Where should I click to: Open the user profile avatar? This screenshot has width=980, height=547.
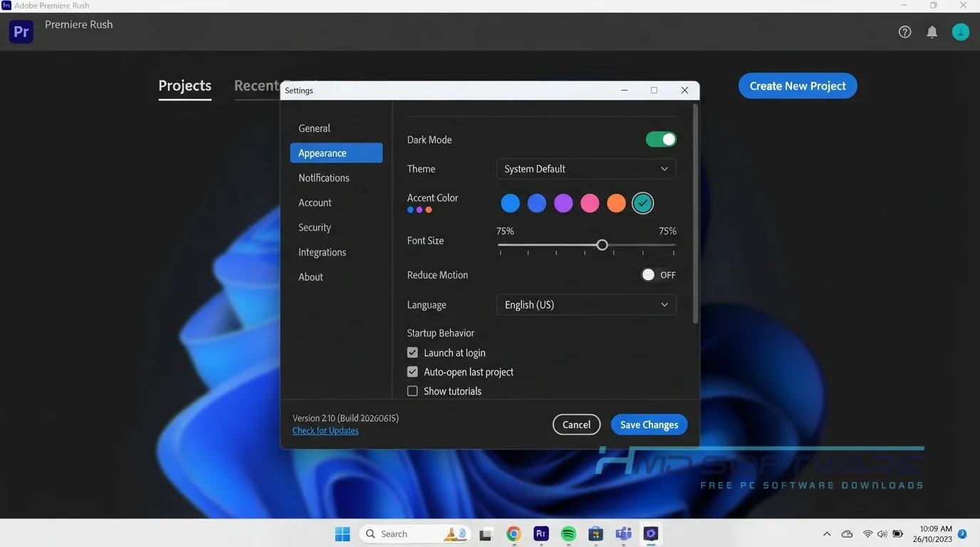961,32
